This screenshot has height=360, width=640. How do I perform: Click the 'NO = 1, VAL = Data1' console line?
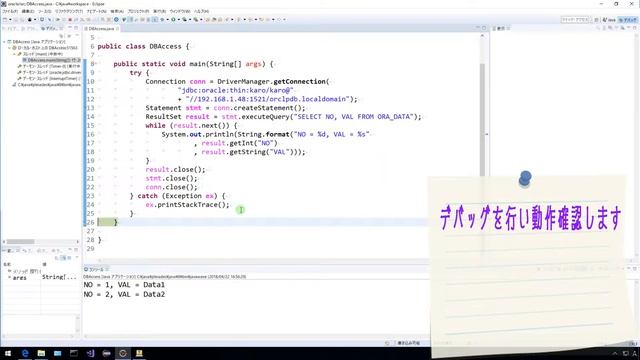pos(124,285)
